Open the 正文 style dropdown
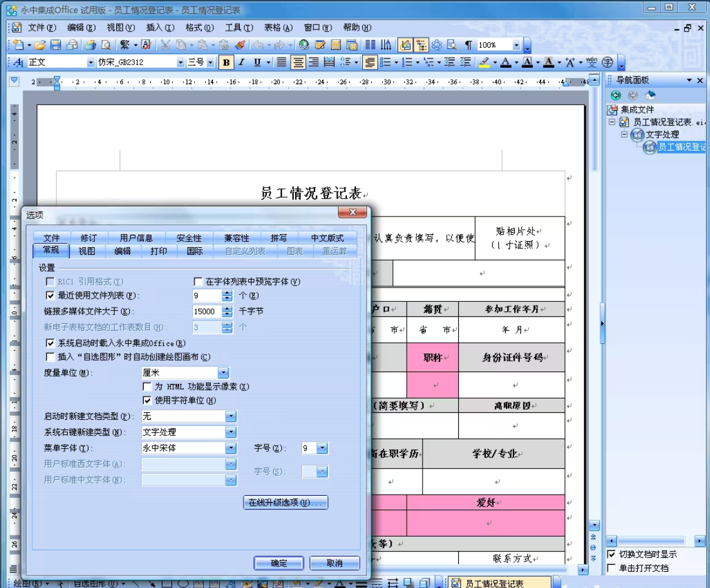 tap(90, 63)
